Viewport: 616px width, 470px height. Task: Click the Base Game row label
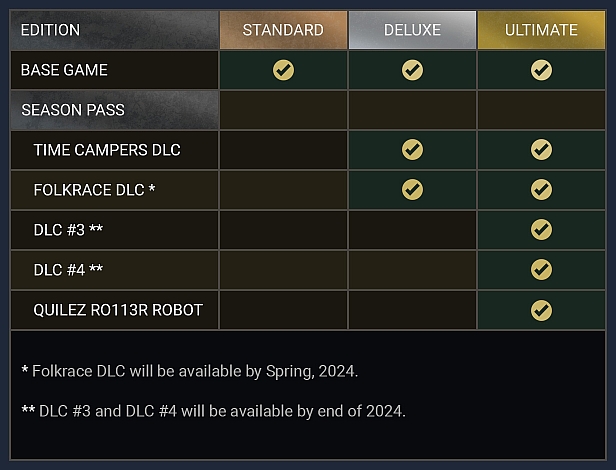64,70
